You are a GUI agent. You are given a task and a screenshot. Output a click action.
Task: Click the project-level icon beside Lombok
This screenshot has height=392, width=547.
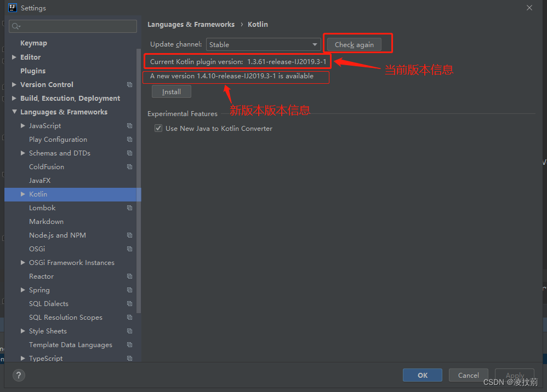tap(130, 208)
